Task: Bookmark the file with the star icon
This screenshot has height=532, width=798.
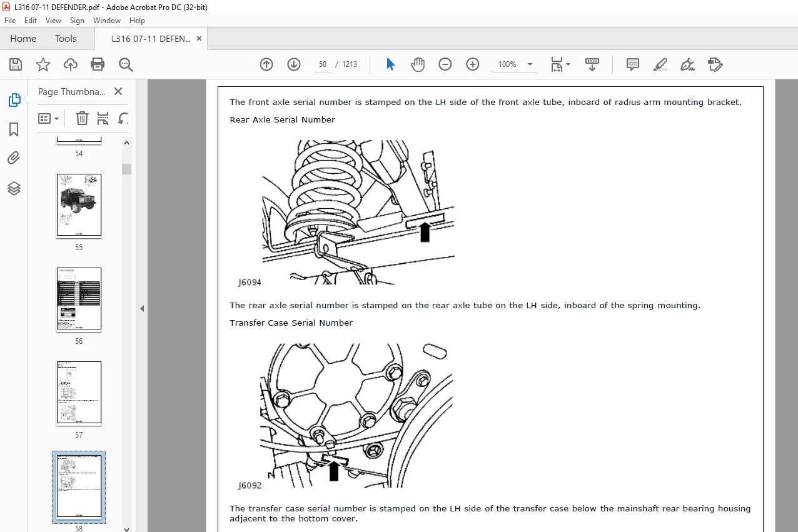Action: tap(43, 64)
